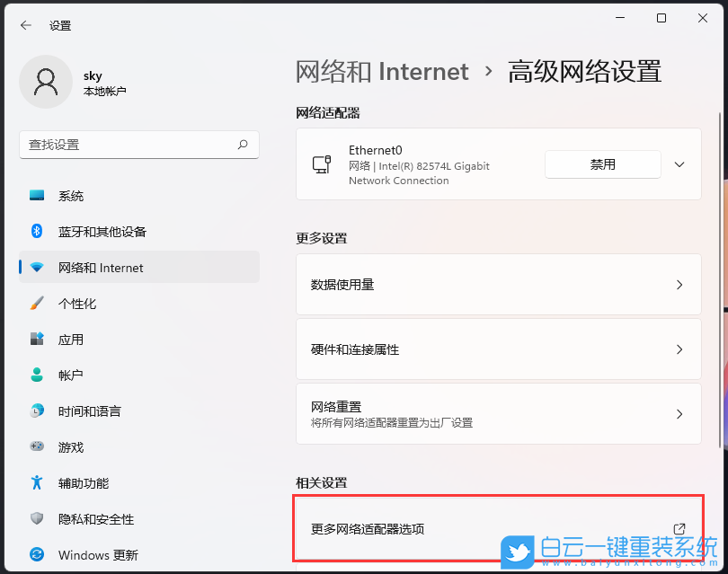Open 应用 using its grid icon
Image resolution: width=728 pixels, height=574 pixels.
(36, 339)
